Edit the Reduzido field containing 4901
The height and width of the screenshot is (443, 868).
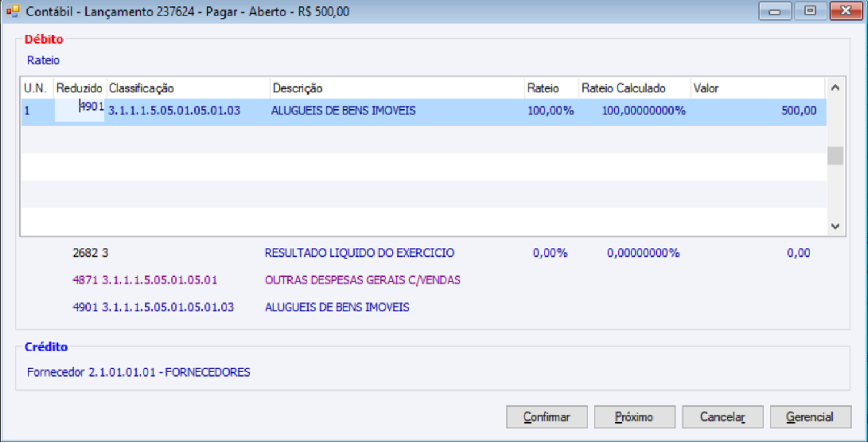tap(79, 110)
